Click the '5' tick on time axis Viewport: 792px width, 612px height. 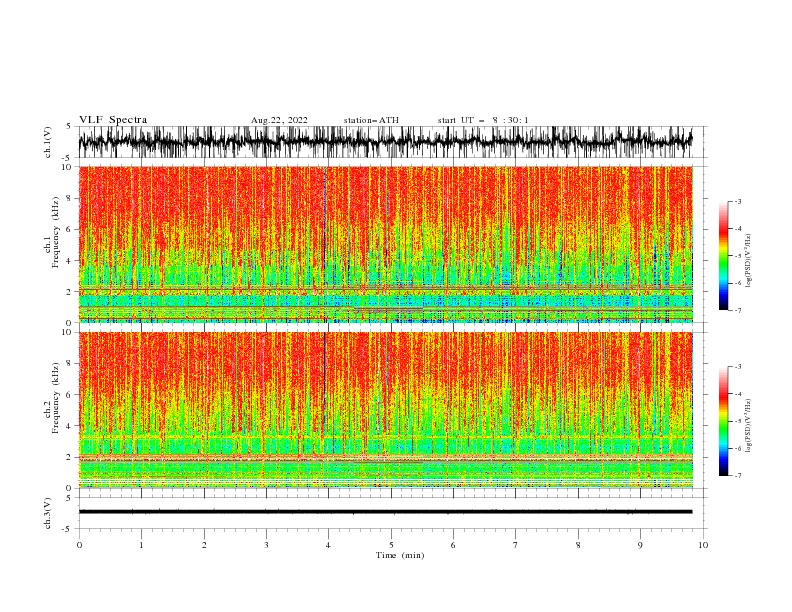(391, 545)
